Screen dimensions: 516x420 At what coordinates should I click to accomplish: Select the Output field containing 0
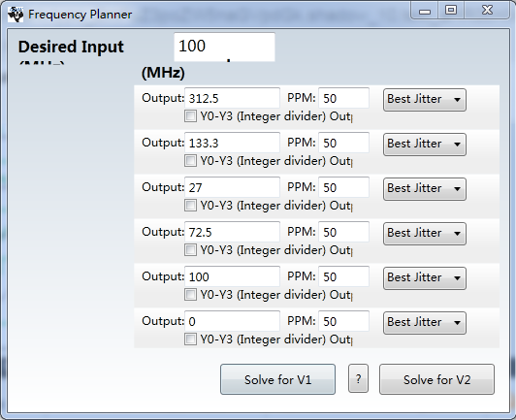(233, 321)
